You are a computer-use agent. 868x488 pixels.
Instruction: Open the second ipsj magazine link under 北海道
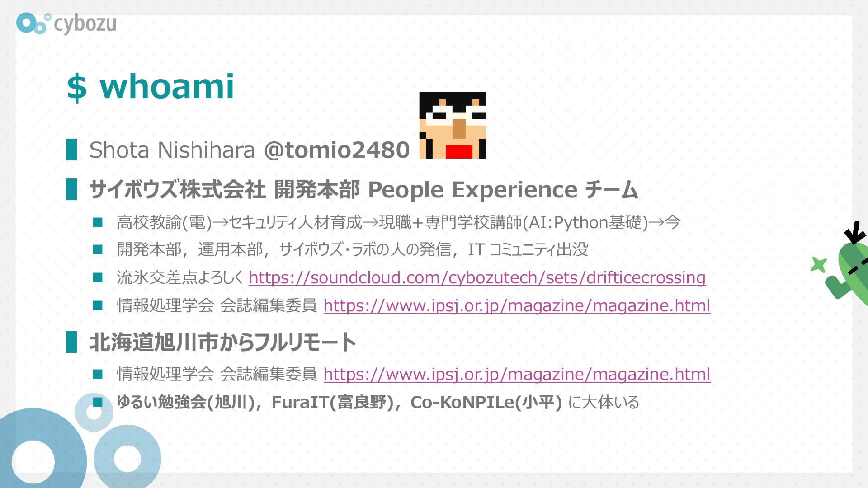click(517, 374)
